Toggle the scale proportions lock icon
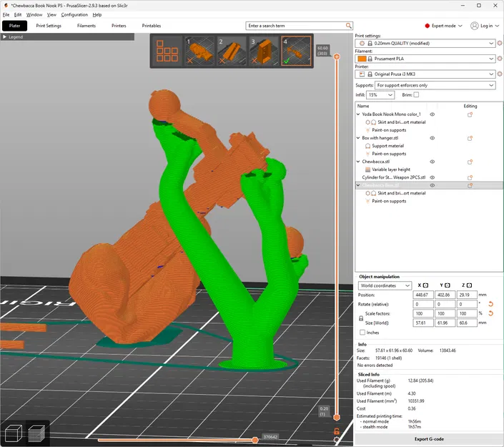This screenshot has height=447, width=504. 361,318
